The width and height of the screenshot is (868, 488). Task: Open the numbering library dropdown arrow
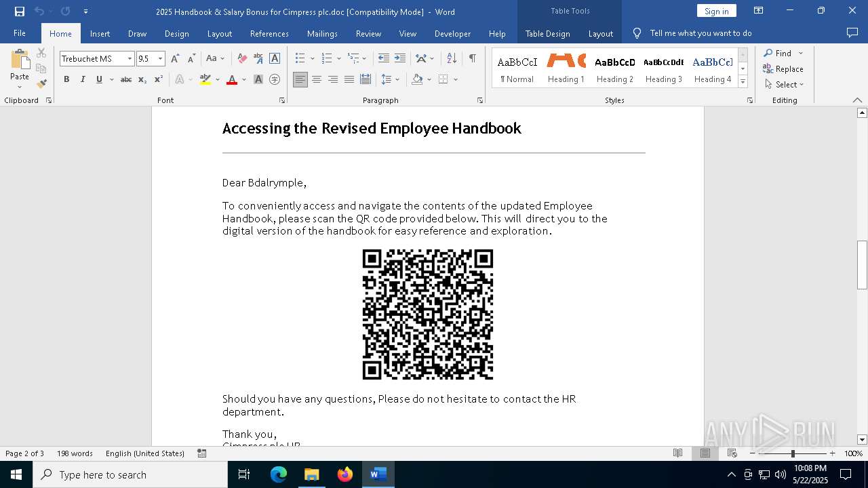pyautogui.click(x=339, y=59)
